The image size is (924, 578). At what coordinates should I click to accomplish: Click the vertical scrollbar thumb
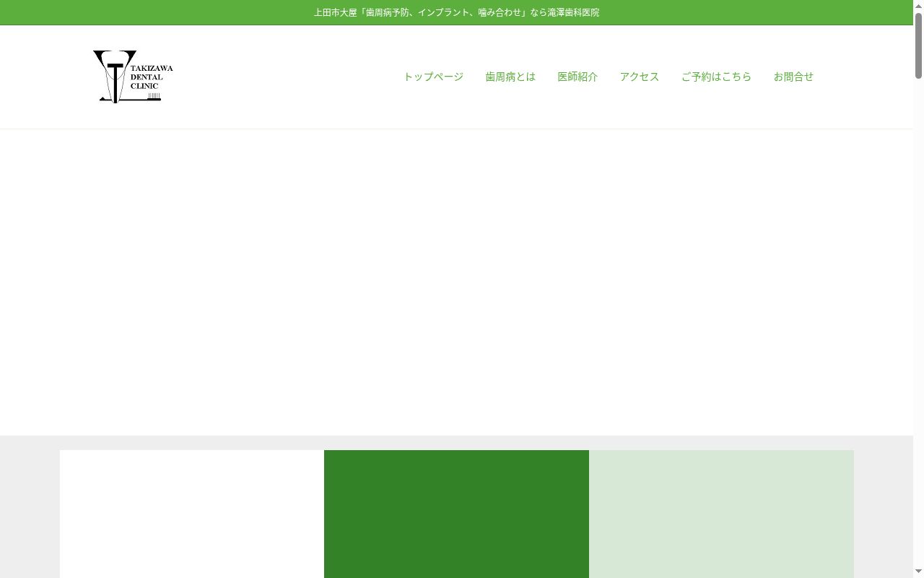point(919,45)
